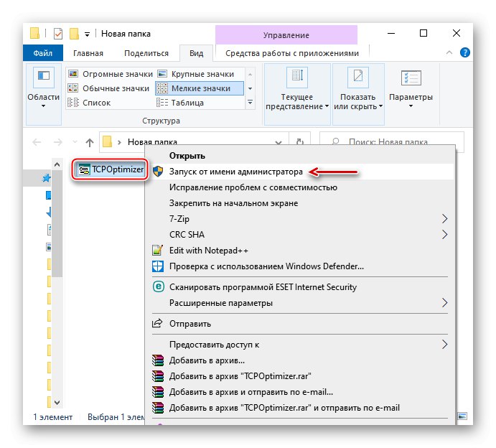Expand Расширенные параметры submenu arrow
This screenshot has height=448, width=496.
(444, 303)
